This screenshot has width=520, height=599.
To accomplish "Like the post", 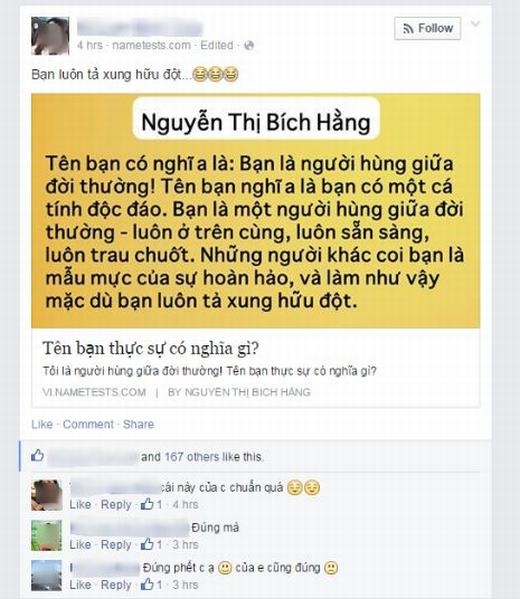I will point(42,424).
